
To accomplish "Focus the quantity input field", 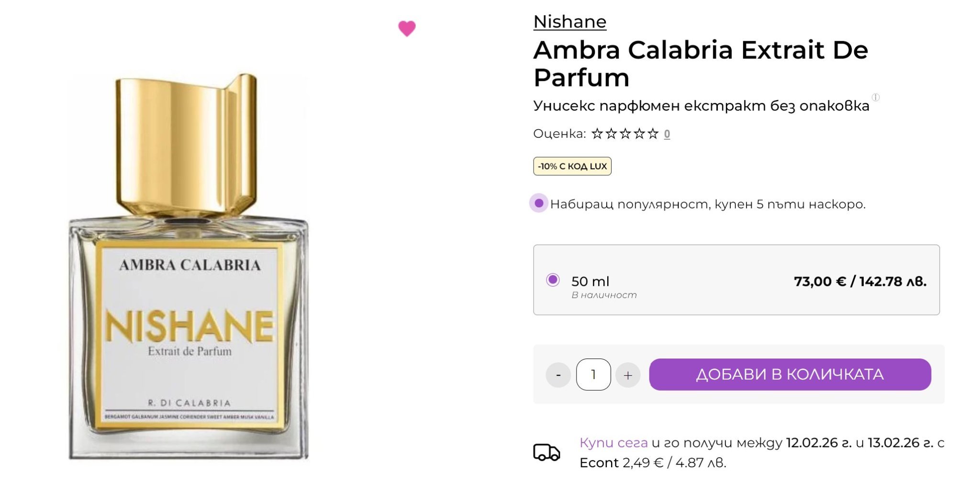I will click(x=593, y=374).
